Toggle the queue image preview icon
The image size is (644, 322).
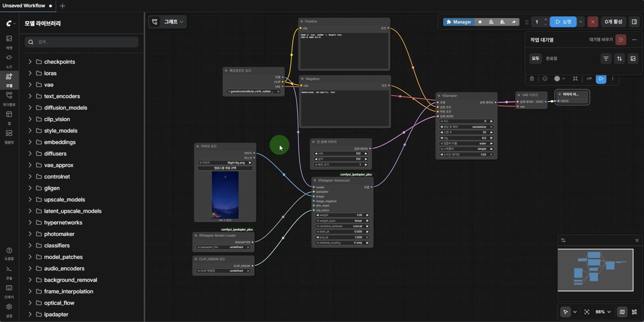(x=633, y=58)
